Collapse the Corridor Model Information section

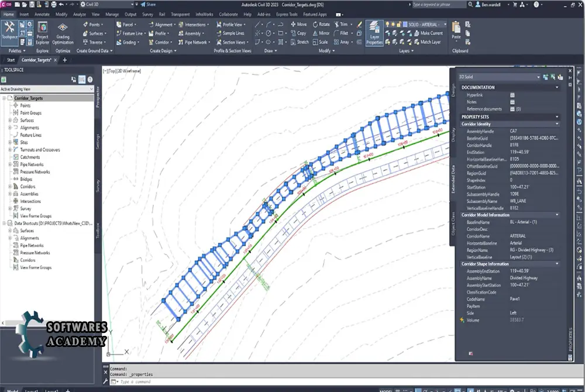click(557, 215)
